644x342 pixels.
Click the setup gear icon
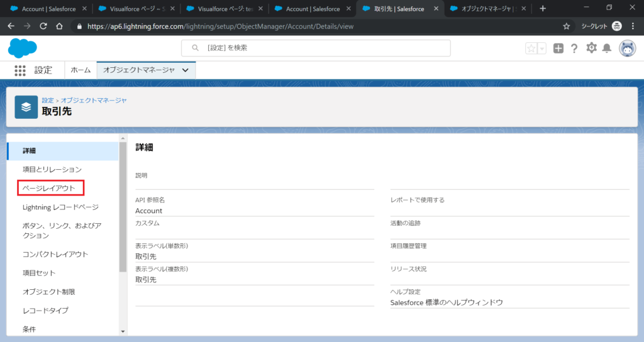pyautogui.click(x=591, y=48)
